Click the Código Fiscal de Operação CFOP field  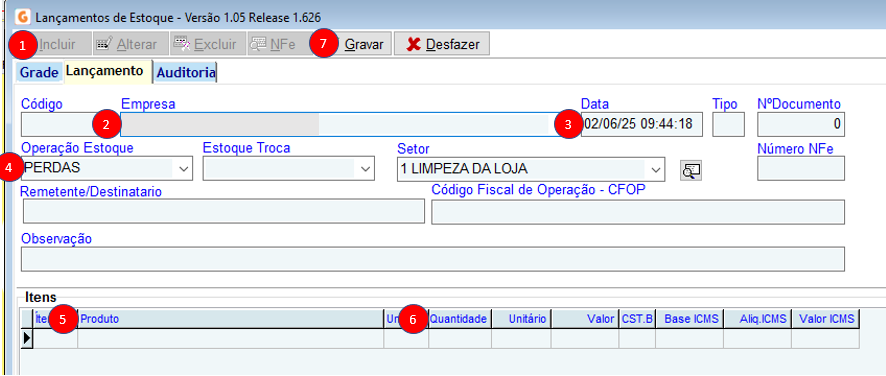pyautogui.click(x=638, y=212)
